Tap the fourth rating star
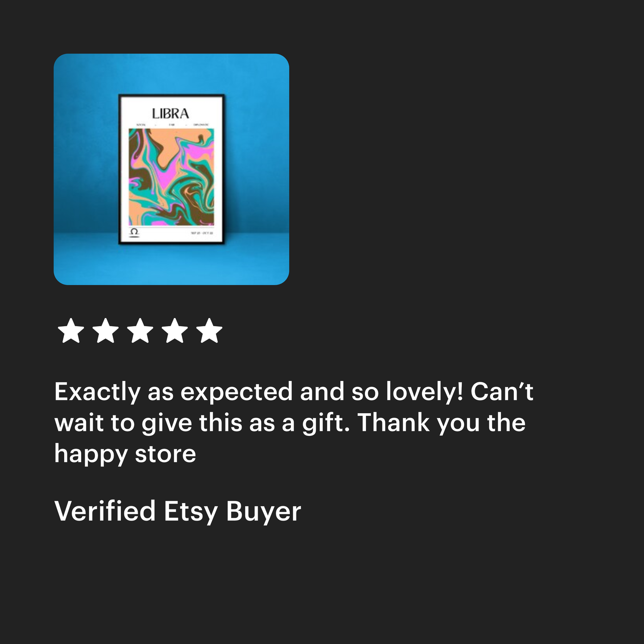 tap(175, 331)
